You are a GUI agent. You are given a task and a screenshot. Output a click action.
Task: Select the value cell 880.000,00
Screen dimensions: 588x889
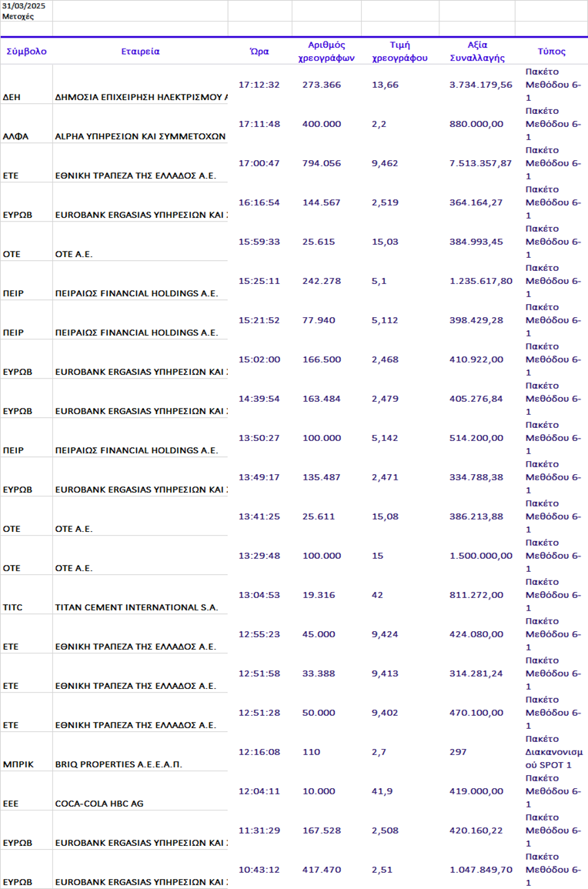coord(476,124)
